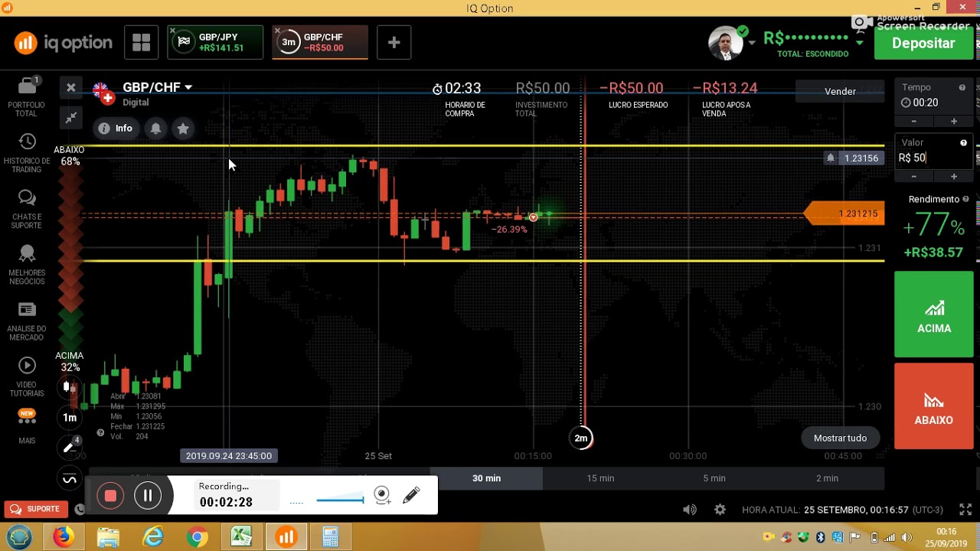Open Firefox from the taskbar
Viewport: 980px width, 551px height.
[x=64, y=537]
